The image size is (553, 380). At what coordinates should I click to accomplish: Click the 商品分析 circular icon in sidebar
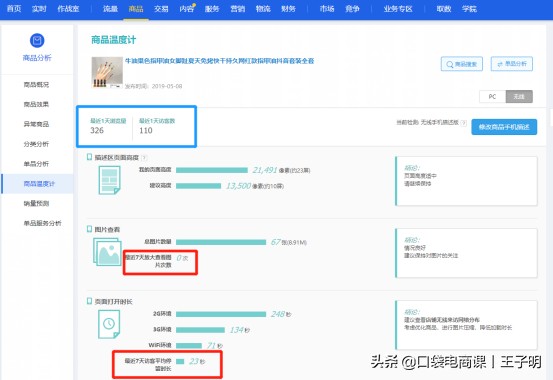[x=37, y=41]
